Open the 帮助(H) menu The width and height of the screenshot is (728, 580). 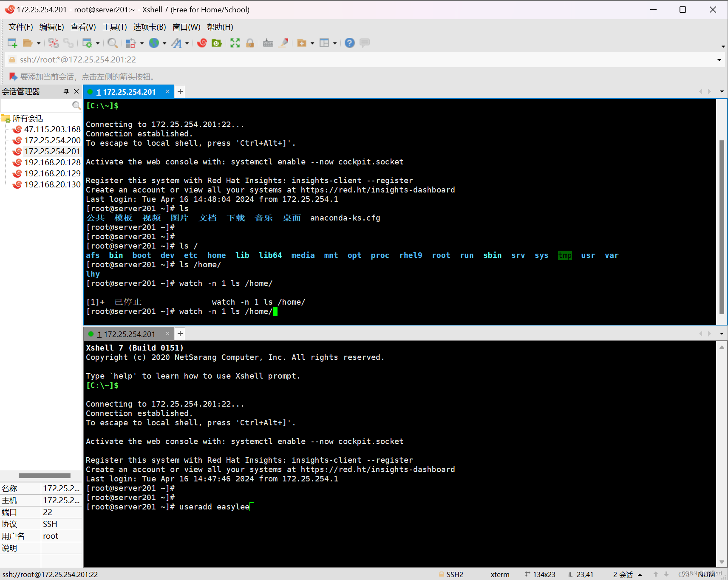point(220,27)
